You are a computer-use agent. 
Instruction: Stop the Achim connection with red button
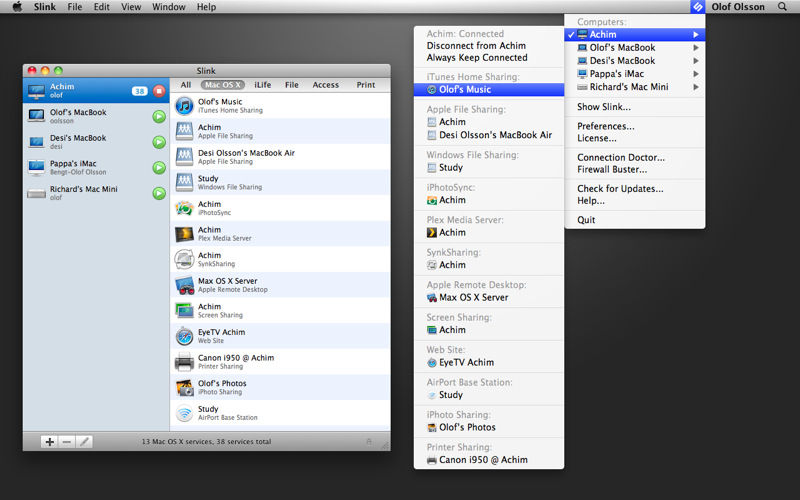159,91
